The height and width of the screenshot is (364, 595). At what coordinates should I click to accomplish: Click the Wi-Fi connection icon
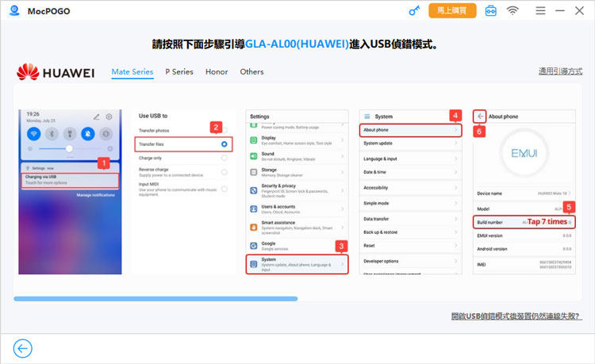[513, 11]
